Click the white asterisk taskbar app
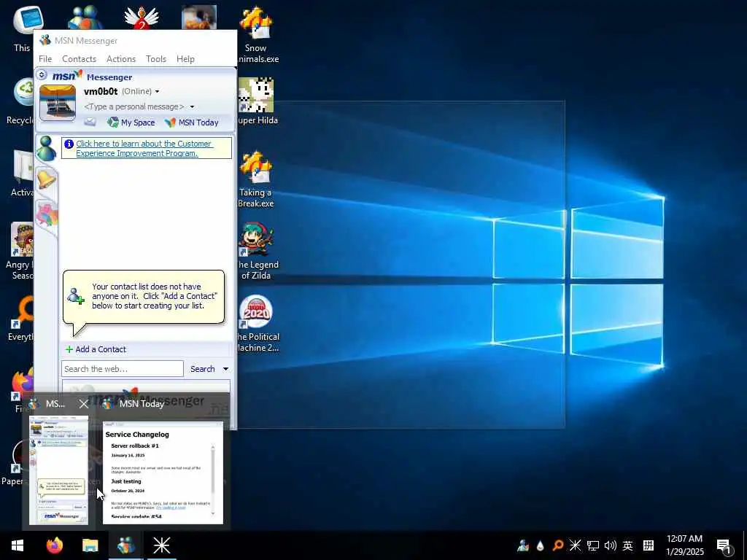This screenshot has height=560, width=747. (161, 545)
